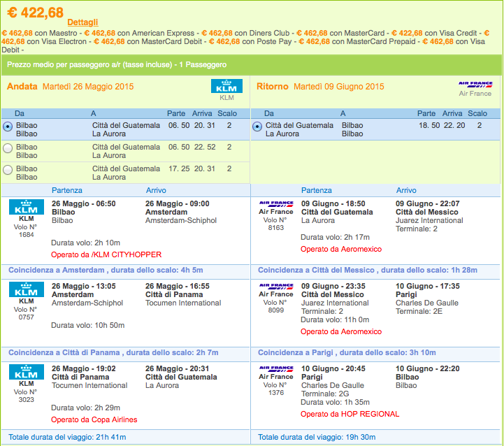Click Air France logo for flight 8099
Screen dimensions: 504x446
pos(276,286)
